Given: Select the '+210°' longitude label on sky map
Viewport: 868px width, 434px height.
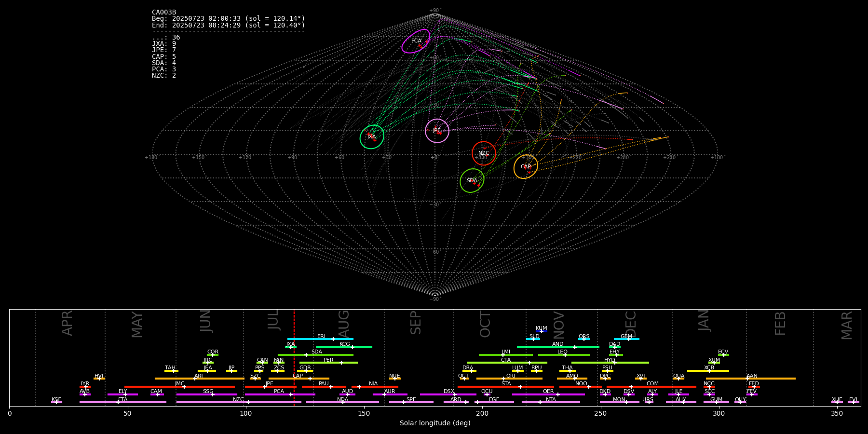Looking at the screenshot, I should tap(669, 157).
